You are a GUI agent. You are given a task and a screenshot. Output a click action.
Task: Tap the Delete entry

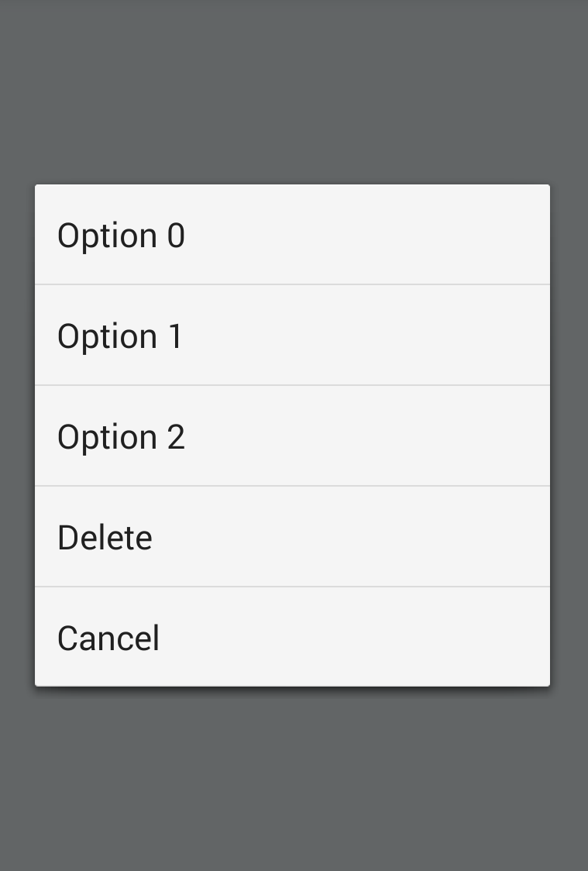[x=292, y=536]
